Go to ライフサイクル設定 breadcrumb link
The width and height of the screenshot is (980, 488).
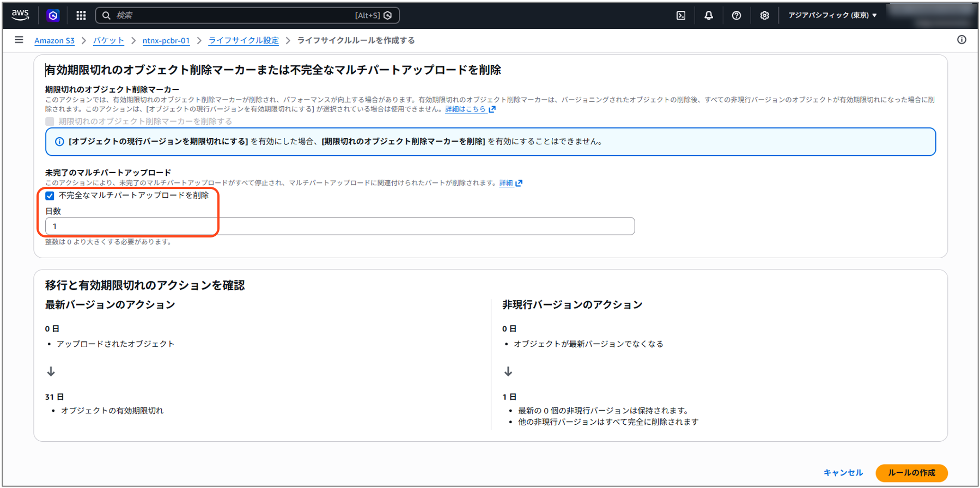(244, 40)
